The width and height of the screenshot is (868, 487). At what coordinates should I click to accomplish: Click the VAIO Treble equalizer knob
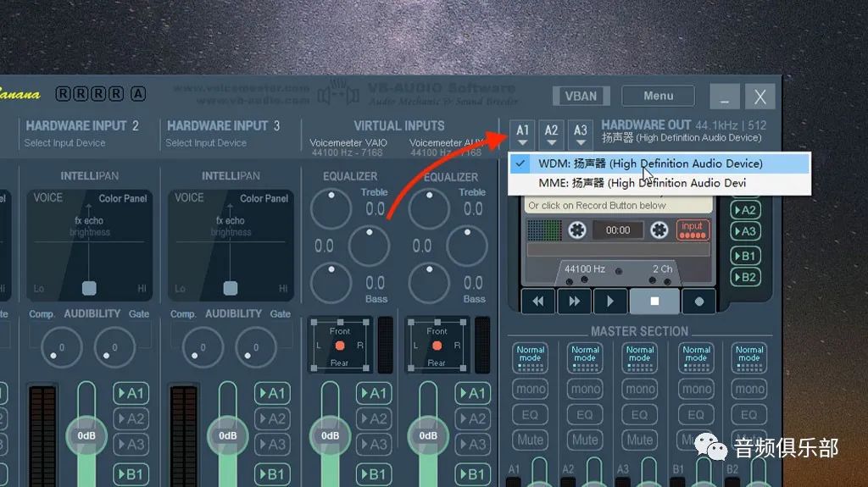tap(331, 208)
